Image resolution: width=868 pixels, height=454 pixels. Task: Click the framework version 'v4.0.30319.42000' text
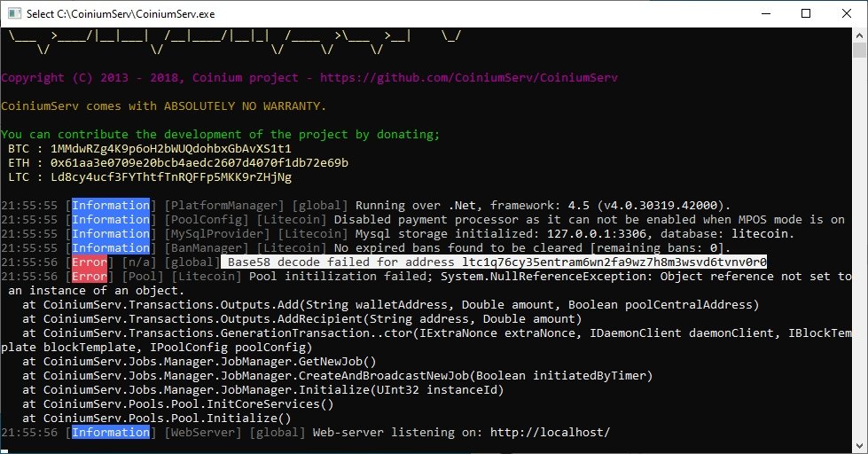pos(661,206)
